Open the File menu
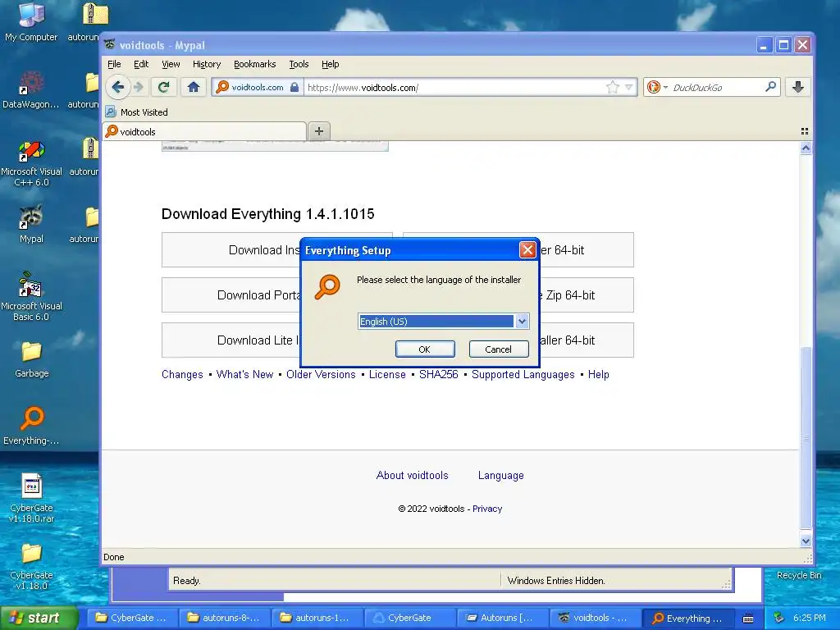Image resolution: width=840 pixels, height=630 pixels. (x=114, y=64)
